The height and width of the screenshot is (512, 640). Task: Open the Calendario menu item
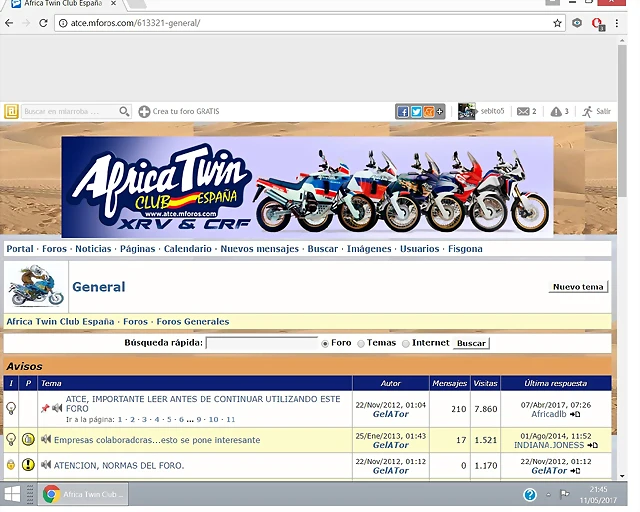[x=188, y=249]
